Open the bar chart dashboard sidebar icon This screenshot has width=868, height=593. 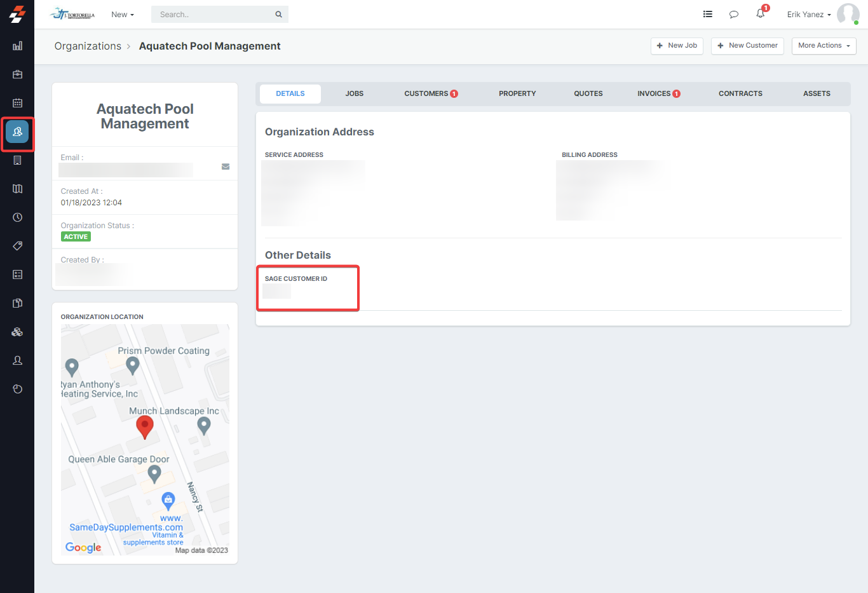[17, 46]
